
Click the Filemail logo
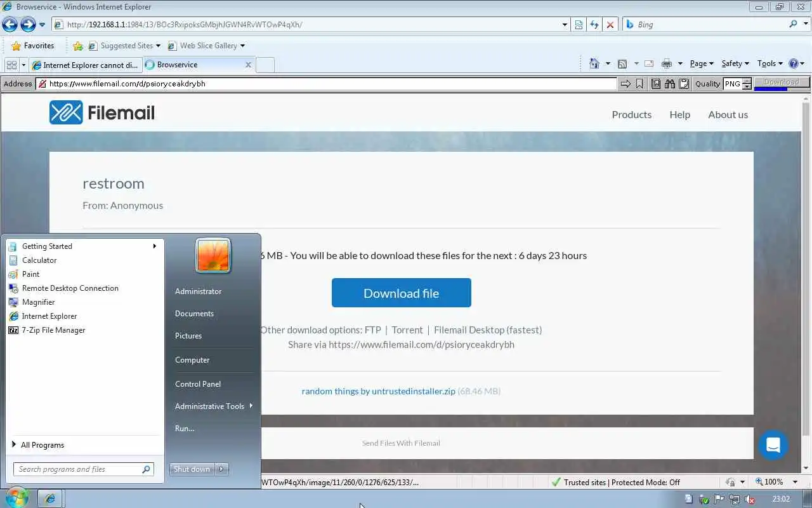102,112
